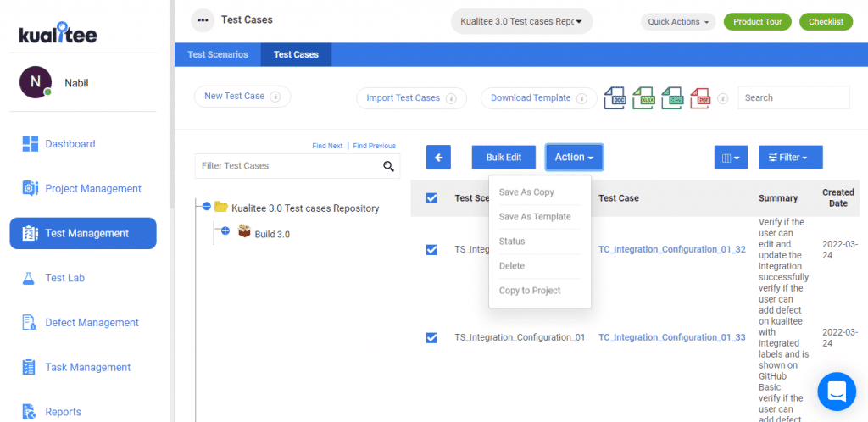
Task: Expand the Build 3.0 tree node
Action: 225,230
